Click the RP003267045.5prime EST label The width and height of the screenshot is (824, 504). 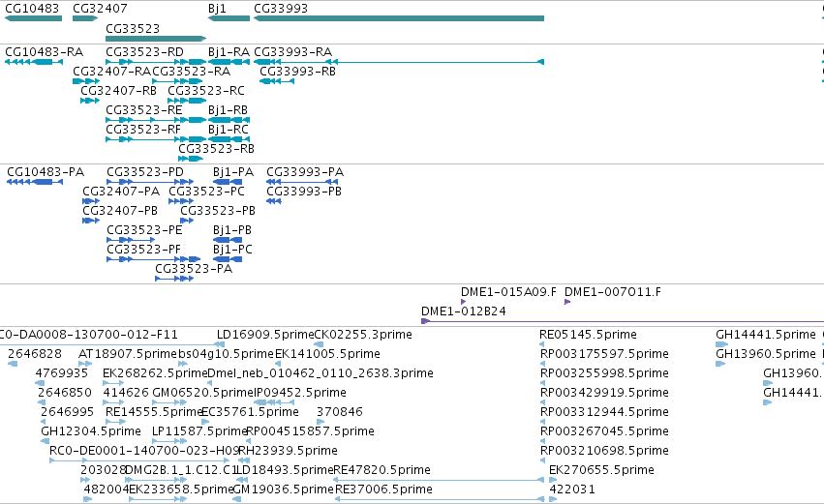point(604,432)
